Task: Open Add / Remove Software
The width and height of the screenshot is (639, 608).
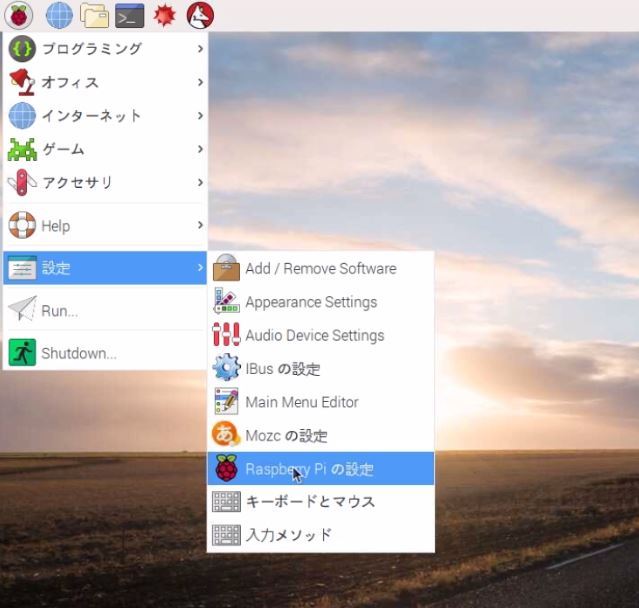Action: point(320,268)
